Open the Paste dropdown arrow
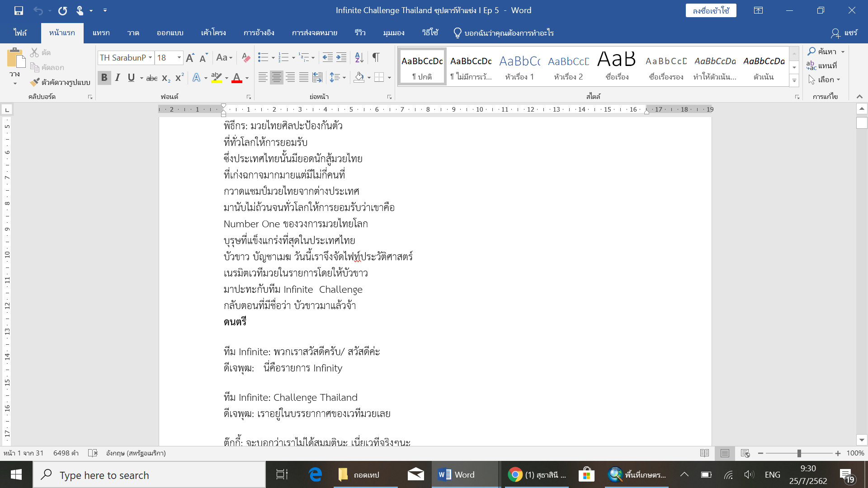This screenshot has height=488, width=868. pyautogui.click(x=15, y=84)
